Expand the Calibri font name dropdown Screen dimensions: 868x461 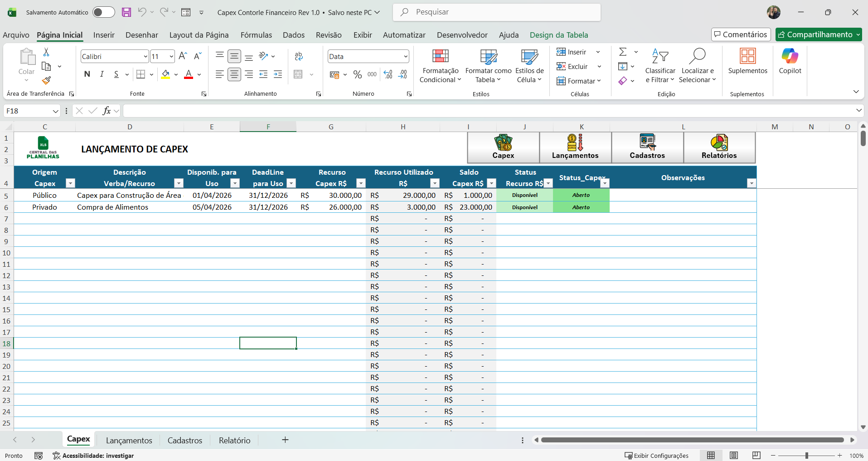coord(145,57)
